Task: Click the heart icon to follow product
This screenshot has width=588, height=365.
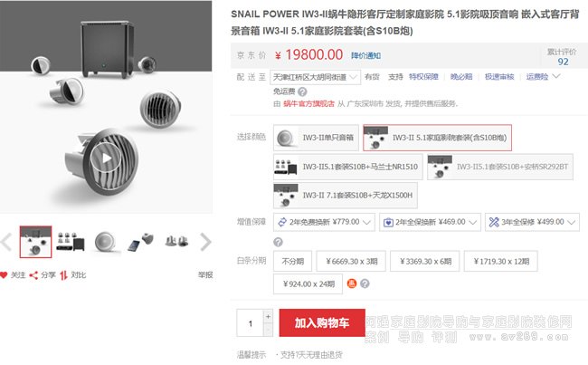Action: coord(4,275)
